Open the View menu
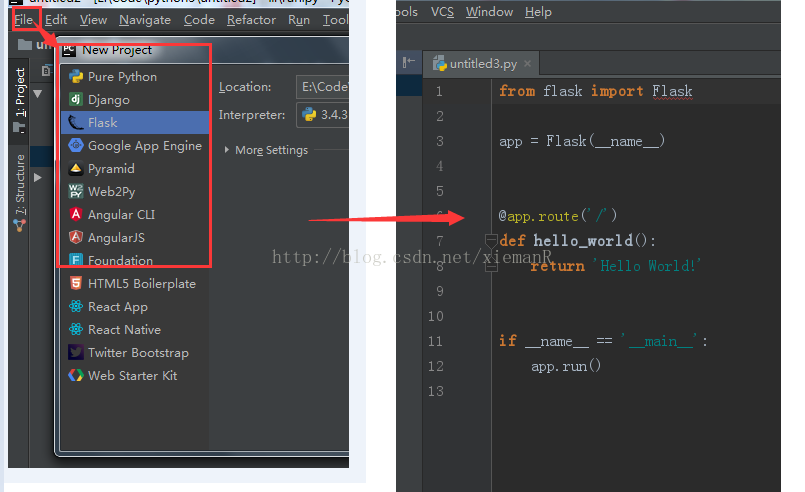Image resolution: width=805 pixels, height=492 pixels. [93, 20]
